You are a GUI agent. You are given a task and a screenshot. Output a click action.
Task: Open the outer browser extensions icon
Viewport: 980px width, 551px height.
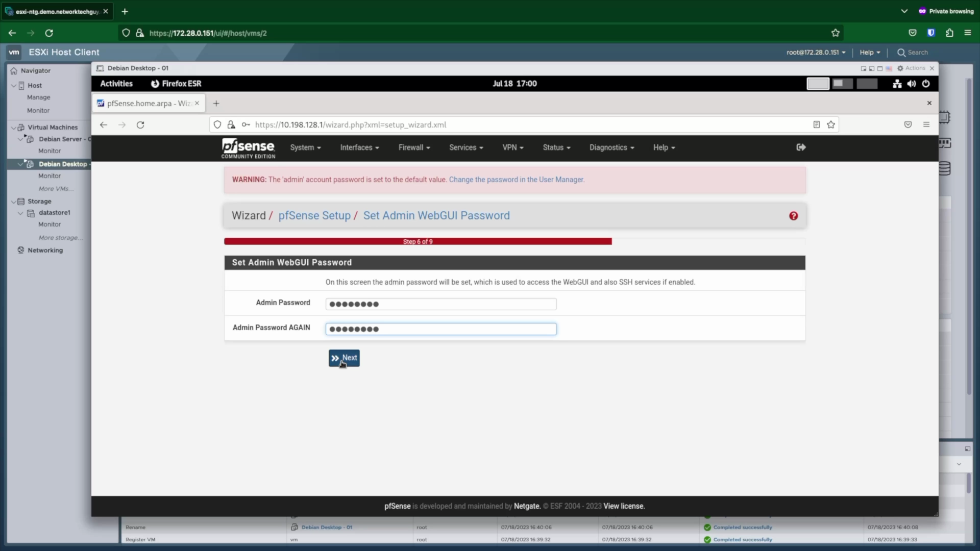pos(949,33)
